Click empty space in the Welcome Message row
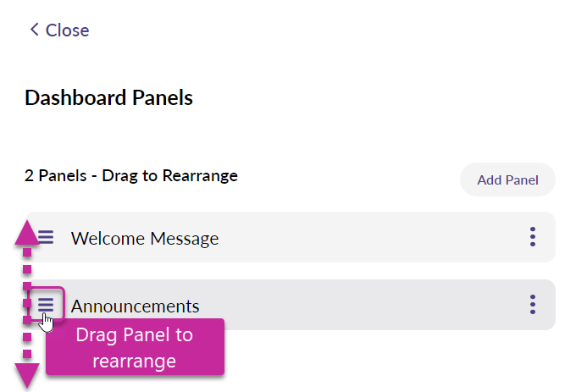Viewport: 576px width, 392px height. (x=364, y=238)
